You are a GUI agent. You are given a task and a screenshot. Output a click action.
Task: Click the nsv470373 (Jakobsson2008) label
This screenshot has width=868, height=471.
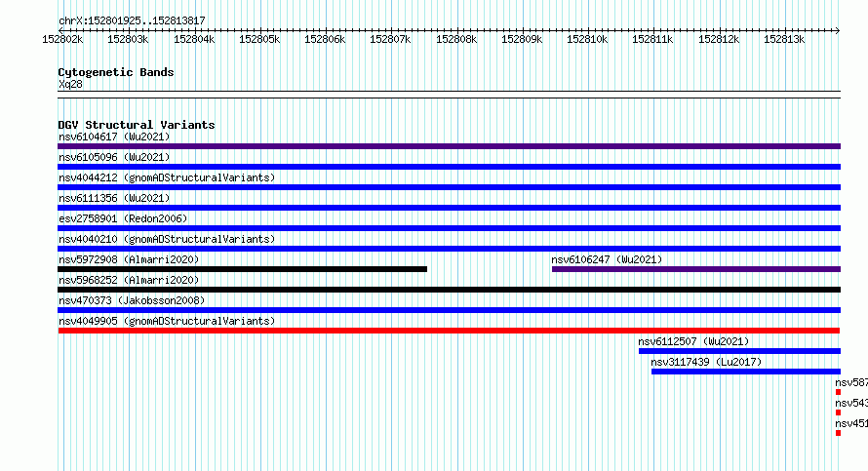(132, 300)
